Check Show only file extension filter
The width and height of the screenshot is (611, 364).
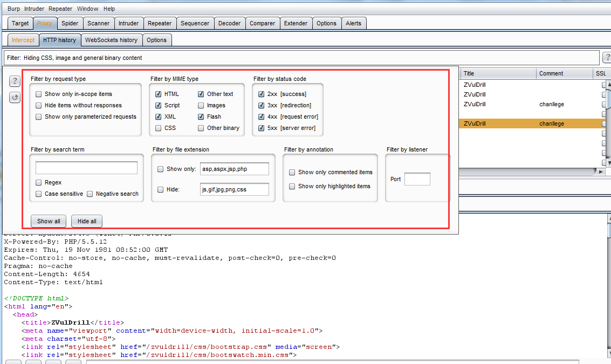pyautogui.click(x=160, y=169)
